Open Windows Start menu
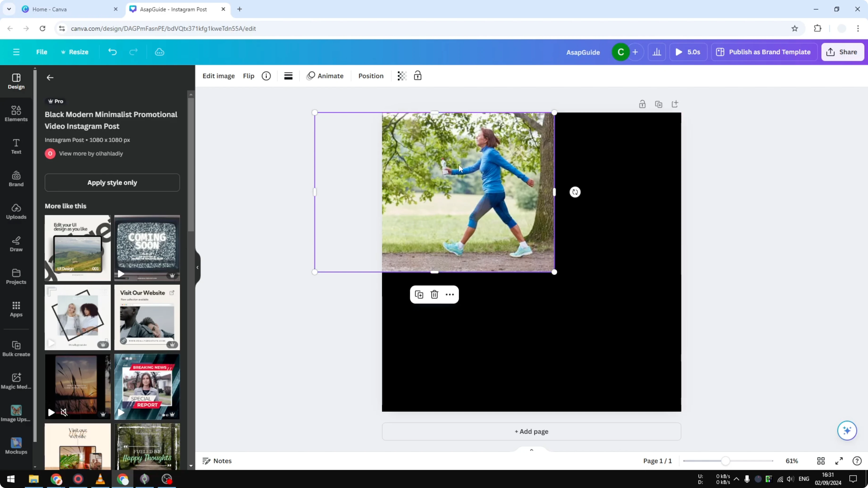 (11, 479)
